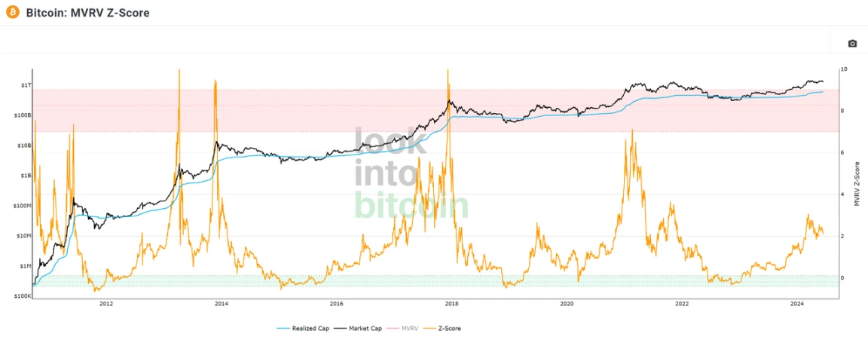
Task: Click the MVRV Z-Score right axis title
Action: (x=856, y=183)
